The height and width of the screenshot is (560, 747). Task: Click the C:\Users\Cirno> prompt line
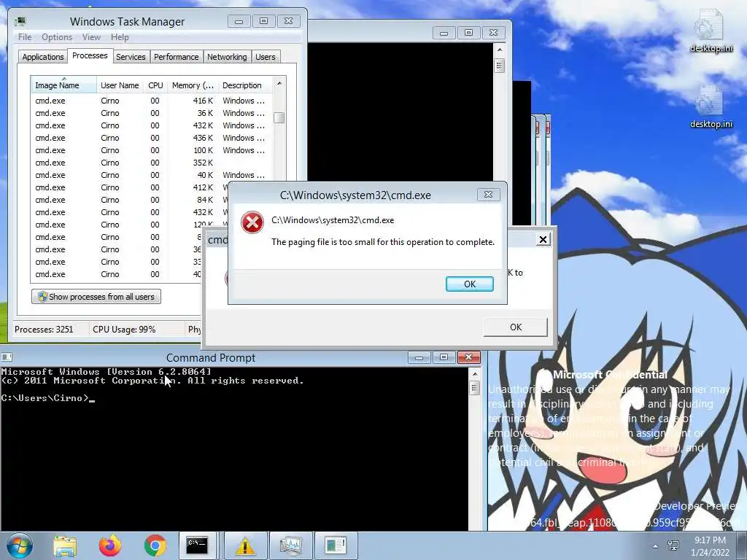pos(47,398)
